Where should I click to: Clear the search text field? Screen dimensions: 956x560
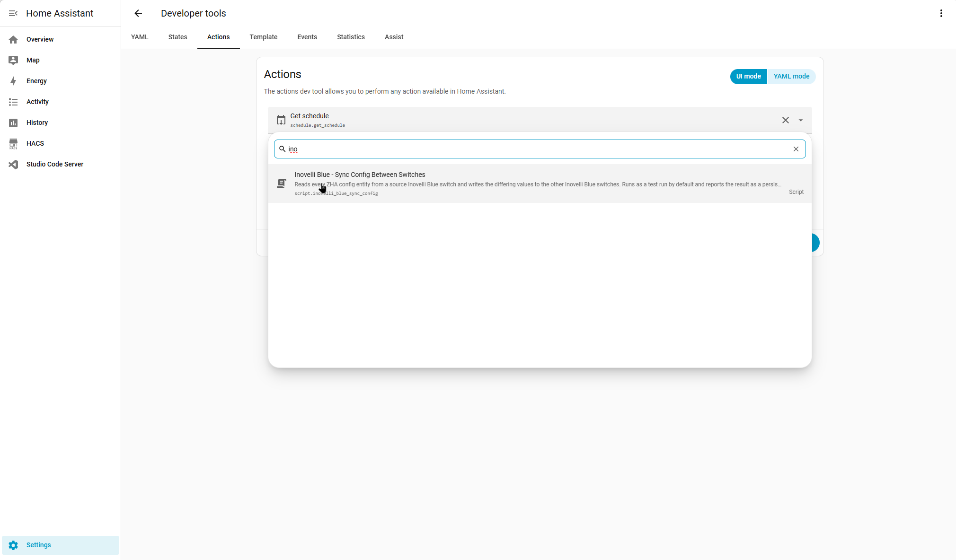[796, 149]
